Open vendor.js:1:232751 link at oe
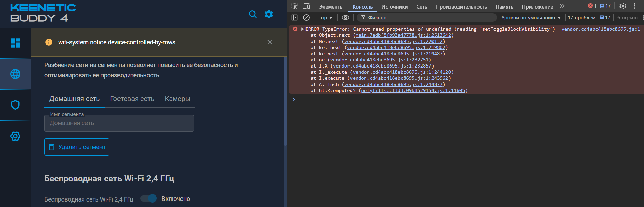The width and height of the screenshot is (644, 207). point(379,60)
